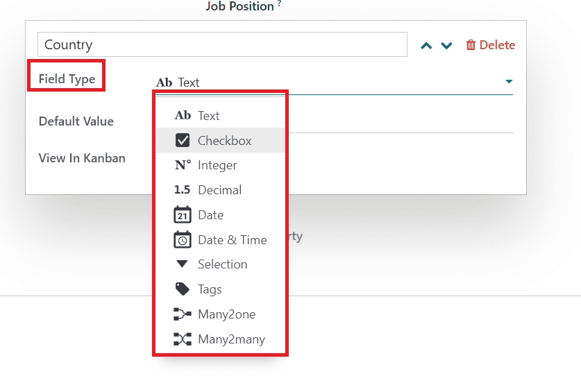Click the Integer N° icon
The image size is (581, 392).
pyautogui.click(x=183, y=165)
